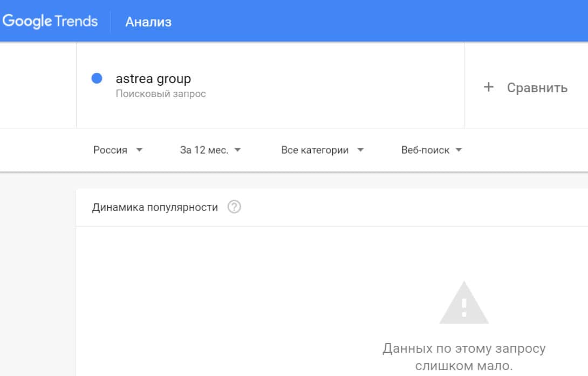Edit the astrea group search term

click(x=153, y=79)
